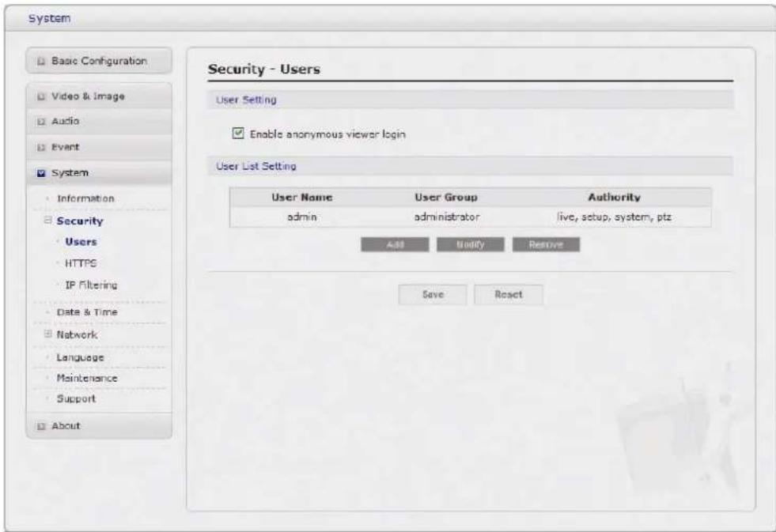Click the User Name column header
Image resolution: width=776 pixels, height=532 pixels.
tap(301, 198)
